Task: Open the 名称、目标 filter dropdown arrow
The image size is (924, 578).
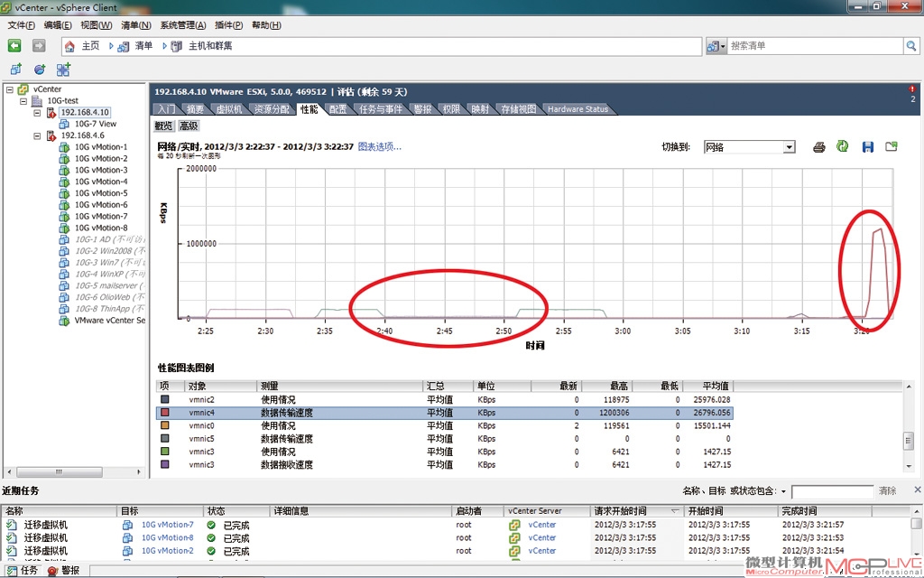Action: [x=783, y=491]
